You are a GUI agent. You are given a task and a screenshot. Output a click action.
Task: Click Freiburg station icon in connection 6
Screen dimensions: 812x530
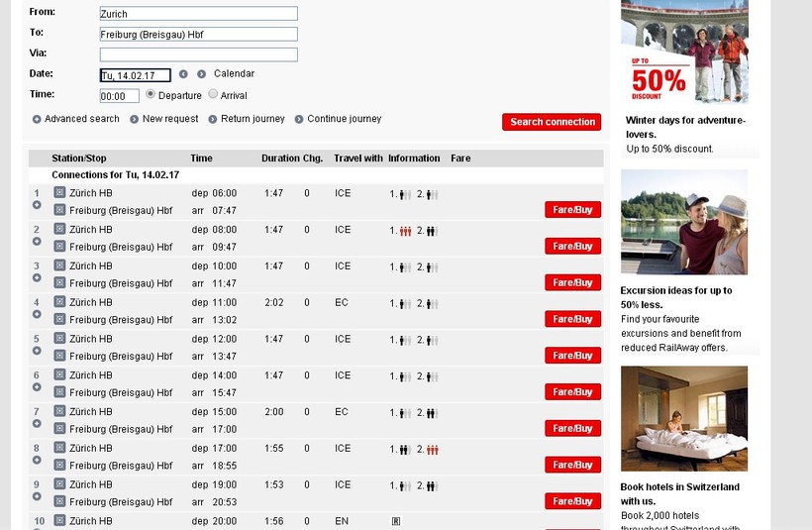[59, 391]
